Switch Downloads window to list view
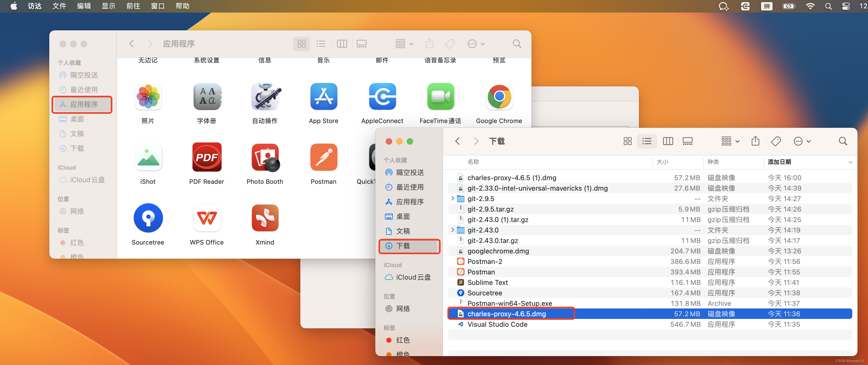Screen dimensions: 868x365 coord(647,141)
